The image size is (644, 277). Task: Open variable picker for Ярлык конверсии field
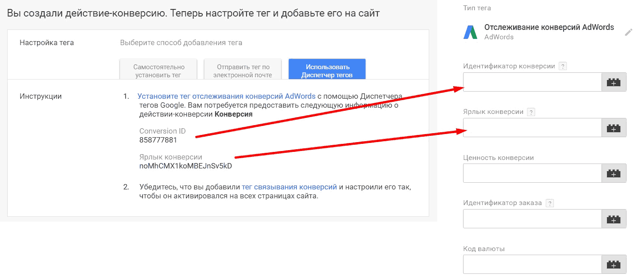click(x=614, y=128)
